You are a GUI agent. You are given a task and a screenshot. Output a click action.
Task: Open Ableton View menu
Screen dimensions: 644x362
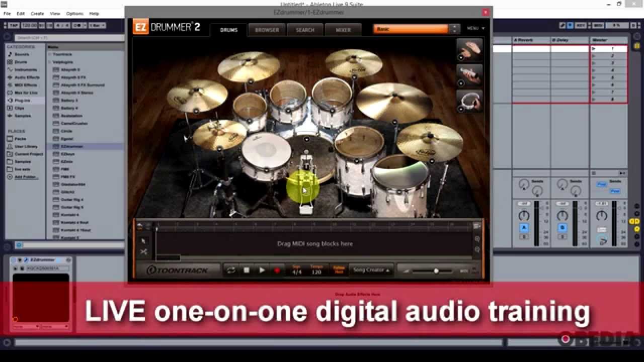coord(55,14)
